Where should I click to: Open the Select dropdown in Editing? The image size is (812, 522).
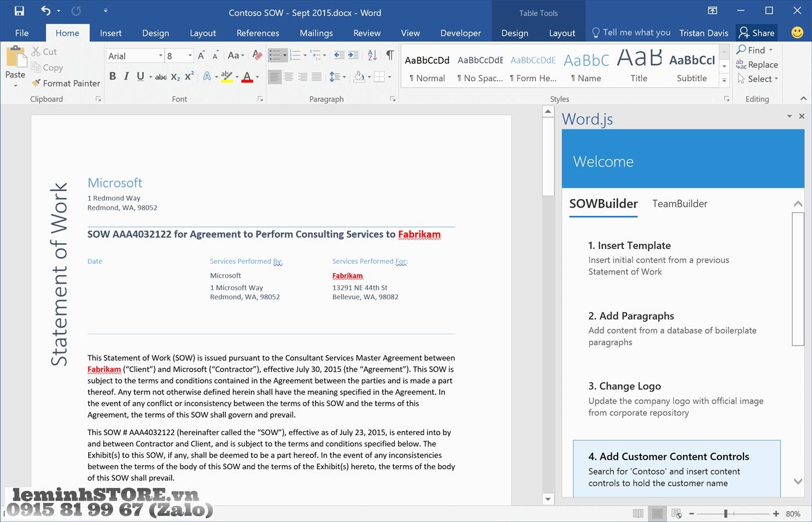point(758,79)
